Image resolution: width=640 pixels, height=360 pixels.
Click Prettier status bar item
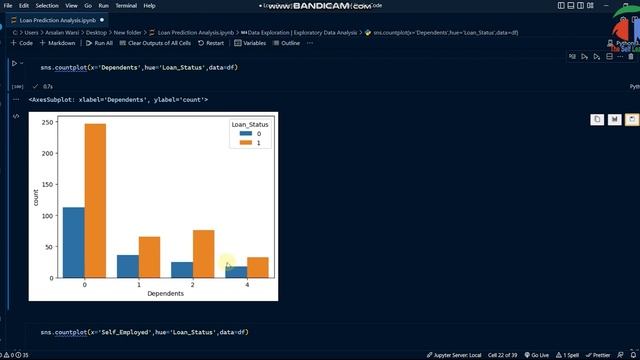click(x=598, y=355)
